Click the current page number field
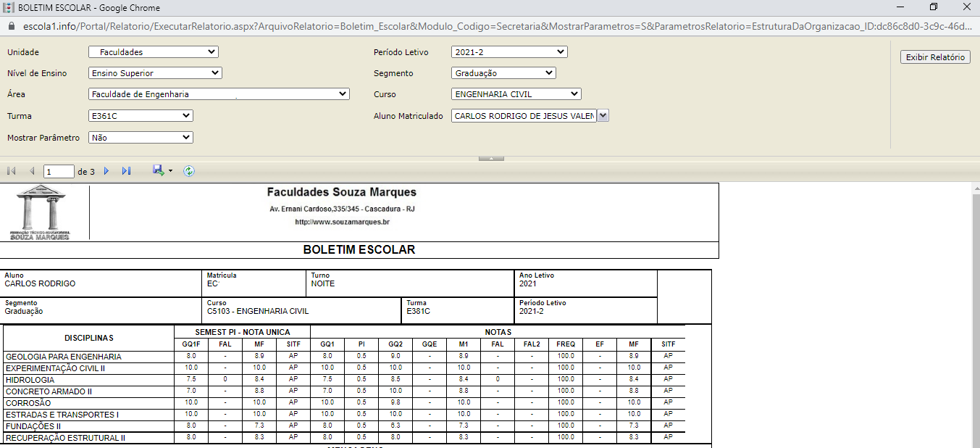Image resolution: width=980 pixels, height=448 pixels. (x=59, y=172)
